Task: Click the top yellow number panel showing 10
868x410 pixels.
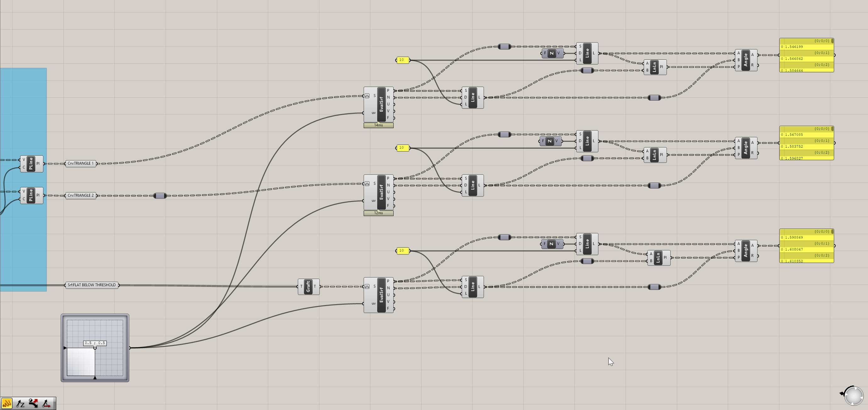Action: pos(402,60)
